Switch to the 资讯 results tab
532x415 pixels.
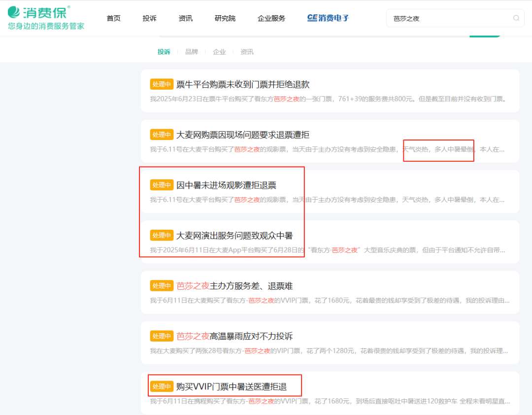pyautogui.click(x=247, y=52)
